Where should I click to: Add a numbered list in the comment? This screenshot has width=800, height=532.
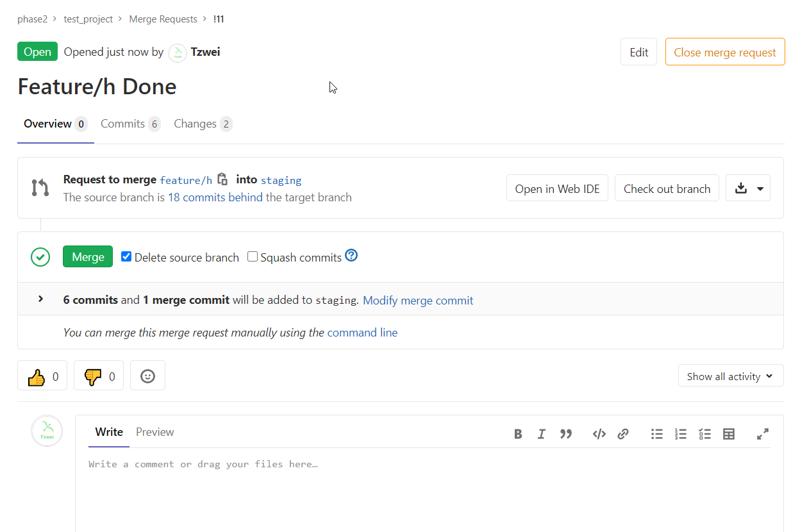pos(681,434)
